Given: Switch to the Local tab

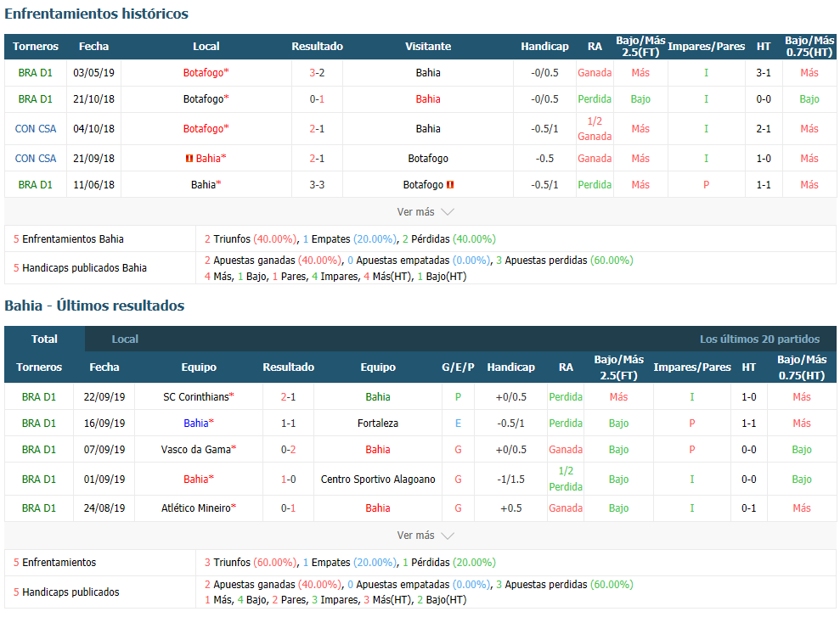Looking at the screenshot, I should click(125, 339).
